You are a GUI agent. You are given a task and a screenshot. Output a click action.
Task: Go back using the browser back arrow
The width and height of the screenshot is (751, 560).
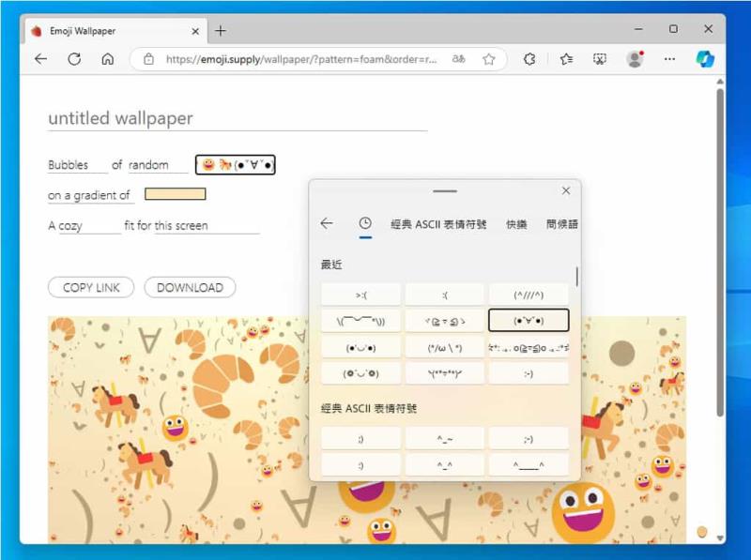41,59
